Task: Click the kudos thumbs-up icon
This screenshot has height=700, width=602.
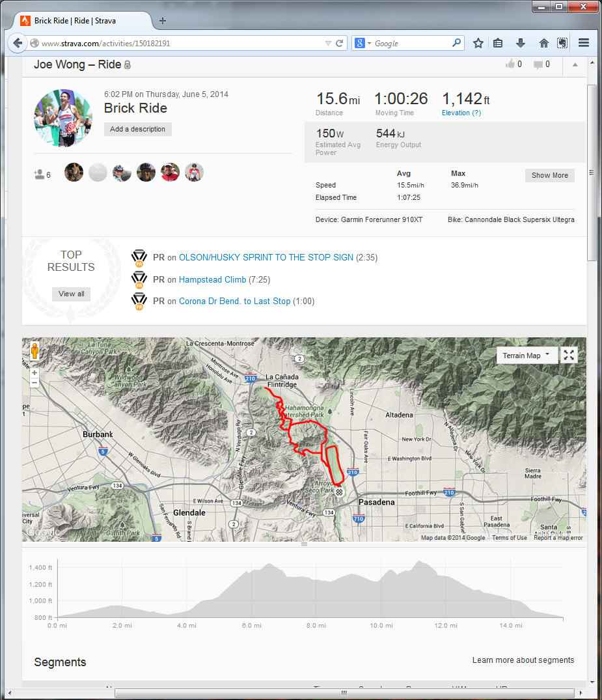Action: pos(510,64)
